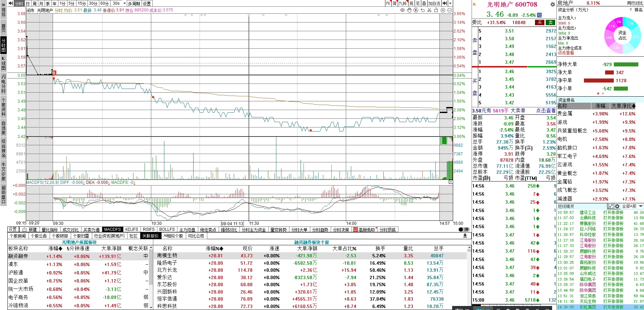Select the BOLLFS indicator tab
The height and width of the screenshot is (310, 644).
click(167, 229)
